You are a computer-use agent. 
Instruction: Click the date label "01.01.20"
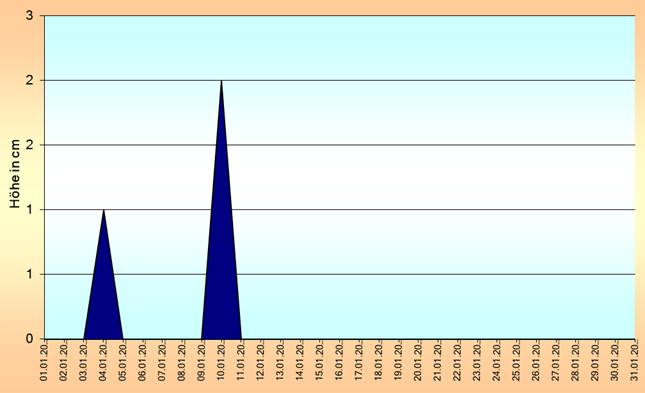(x=44, y=362)
